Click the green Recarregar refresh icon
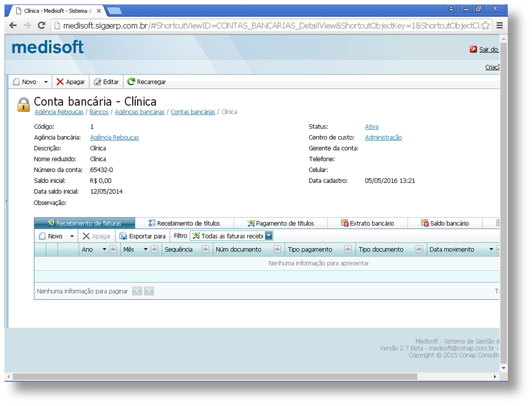 click(x=131, y=81)
